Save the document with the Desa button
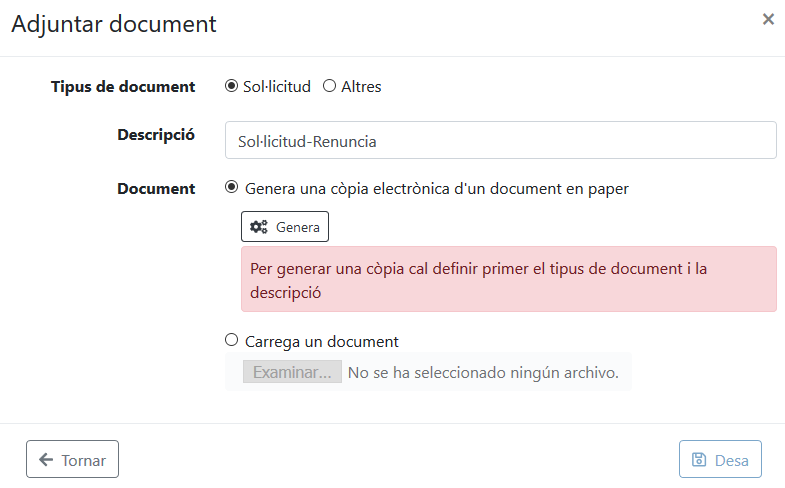Screen dimensions: 785x488 720,460
